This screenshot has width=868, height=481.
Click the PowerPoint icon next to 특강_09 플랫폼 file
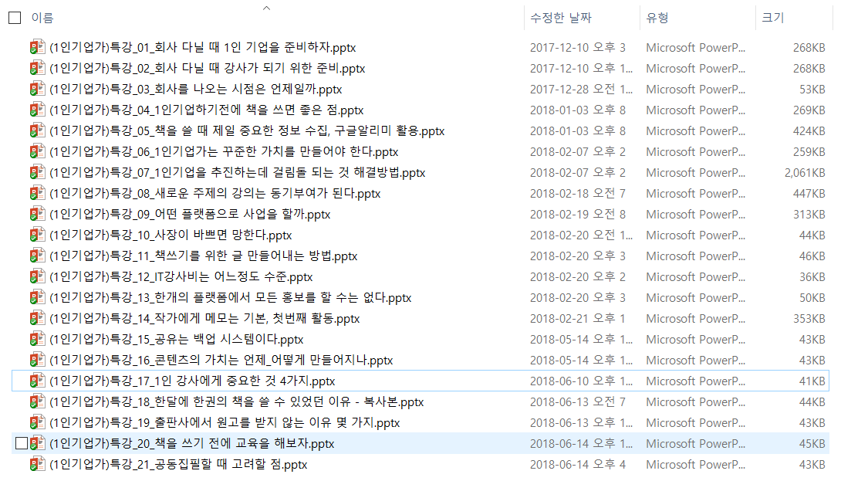coord(36,214)
